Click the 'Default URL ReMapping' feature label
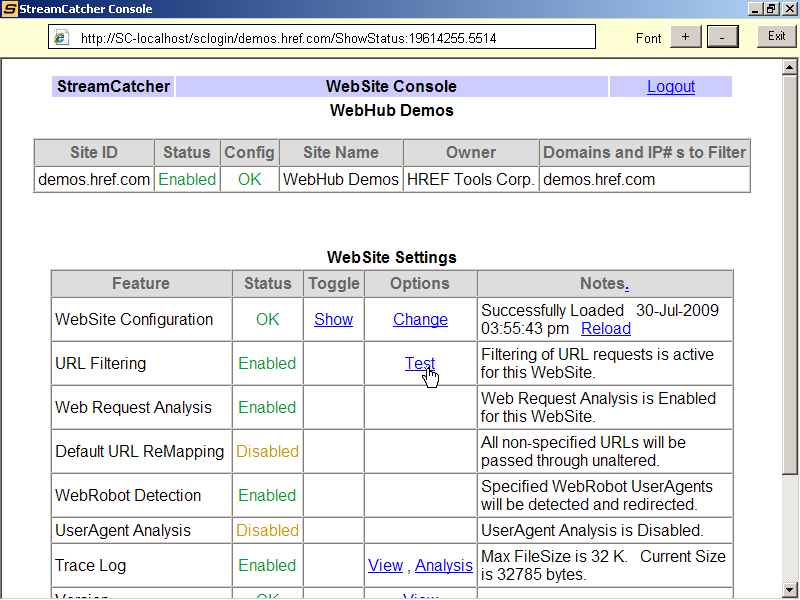The image size is (800, 600). click(139, 451)
